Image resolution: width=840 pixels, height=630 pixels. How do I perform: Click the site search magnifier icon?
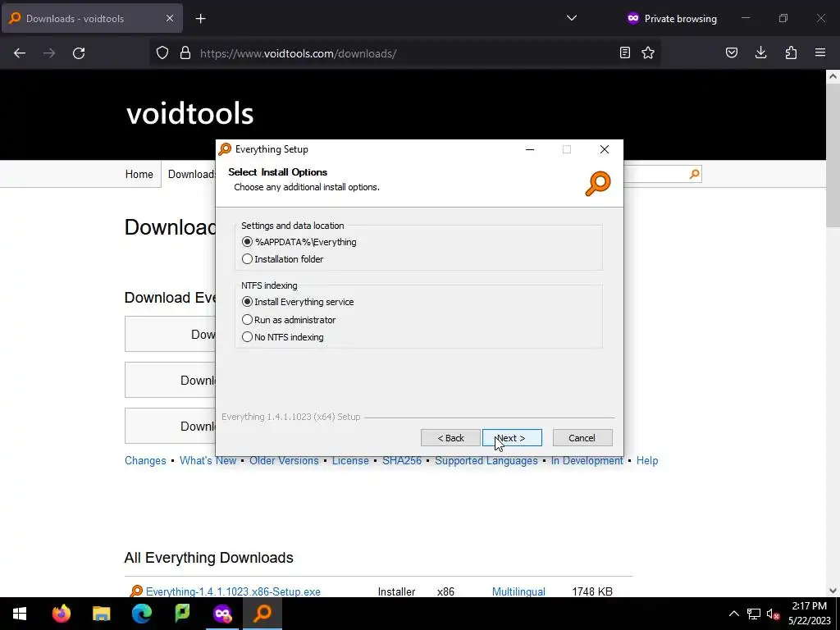(694, 174)
